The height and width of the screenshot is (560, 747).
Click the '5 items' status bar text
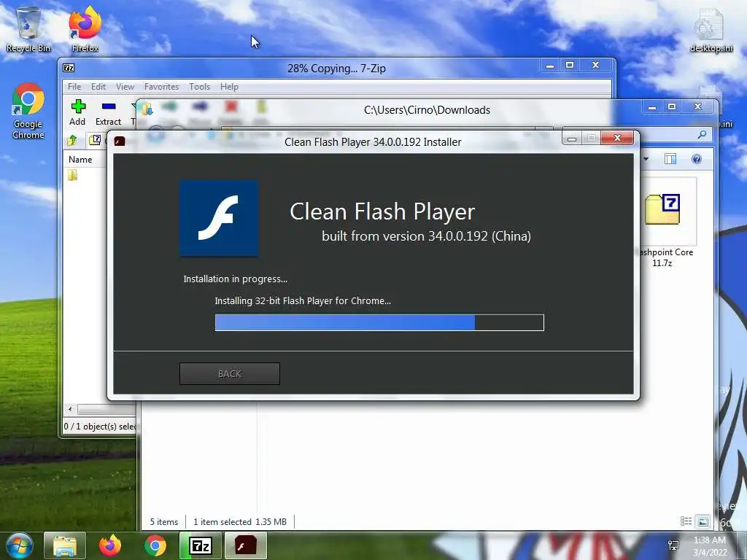164,522
